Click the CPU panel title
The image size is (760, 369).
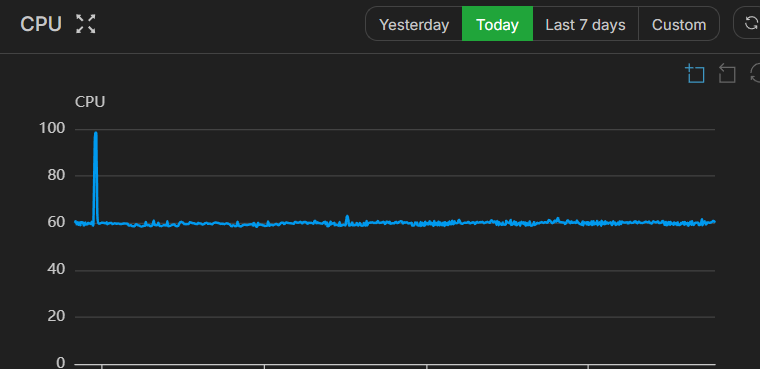click(x=41, y=24)
